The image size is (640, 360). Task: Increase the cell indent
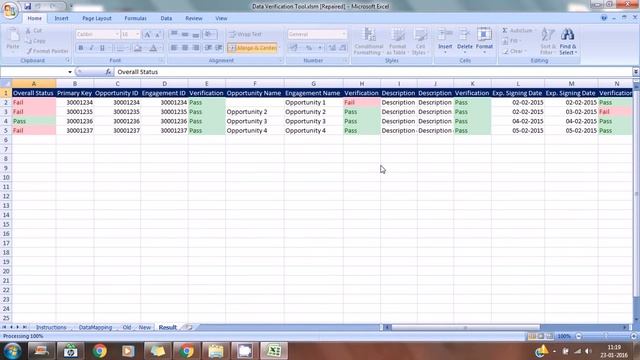point(219,48)
